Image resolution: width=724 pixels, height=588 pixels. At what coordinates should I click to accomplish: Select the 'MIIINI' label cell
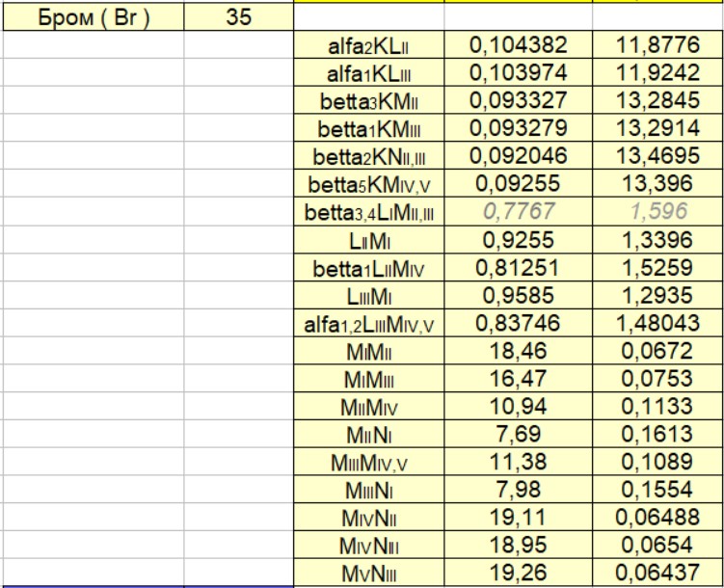coord(369,490)
